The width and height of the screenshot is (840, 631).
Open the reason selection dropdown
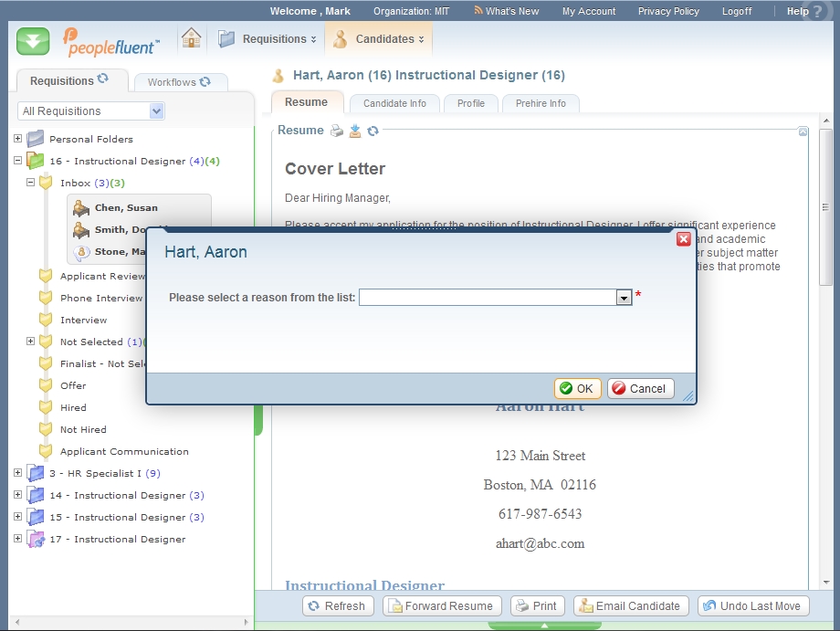tap(624, 298)
